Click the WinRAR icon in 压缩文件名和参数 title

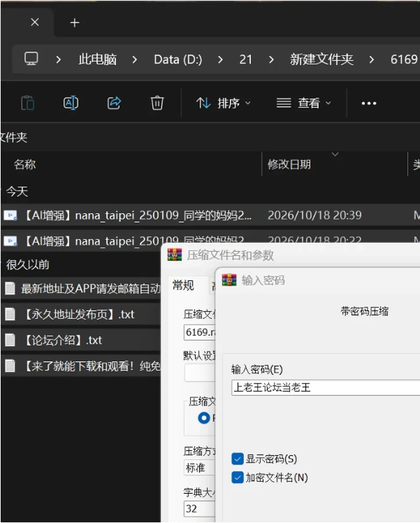174,255
